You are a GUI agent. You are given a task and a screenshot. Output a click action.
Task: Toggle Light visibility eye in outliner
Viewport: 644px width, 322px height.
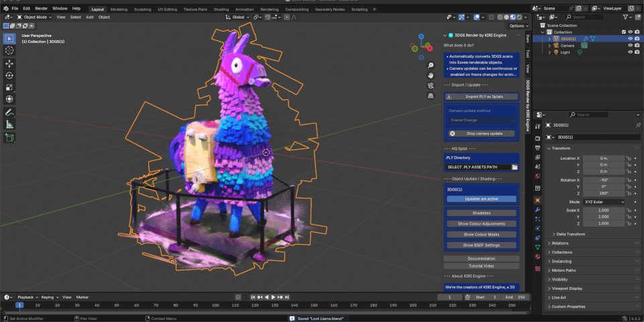(x=630, y=52)
